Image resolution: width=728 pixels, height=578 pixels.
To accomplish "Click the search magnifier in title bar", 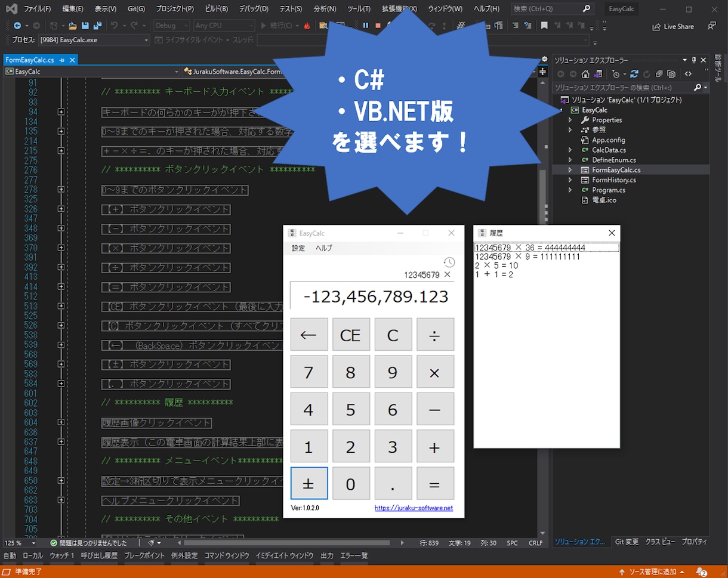I will coord(586,9).
